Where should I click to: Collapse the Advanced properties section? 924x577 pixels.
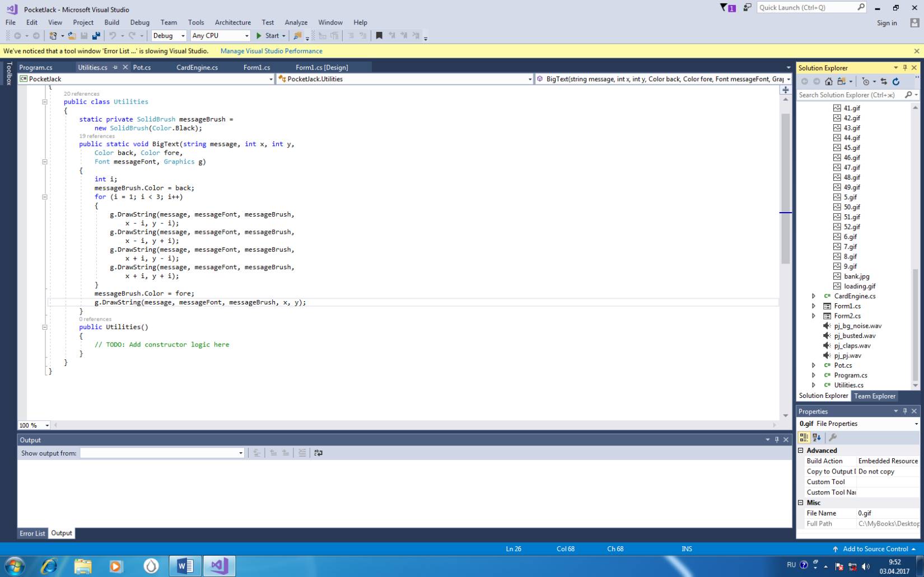801,451
